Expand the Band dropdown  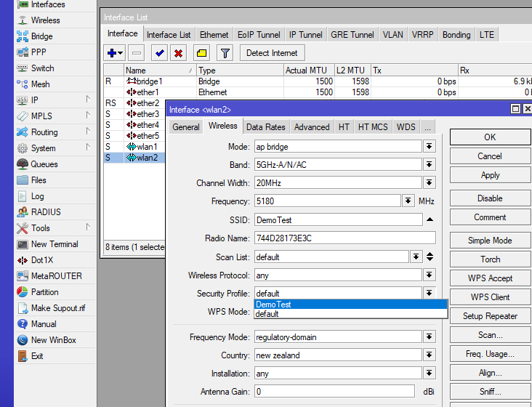pos(430,165)
